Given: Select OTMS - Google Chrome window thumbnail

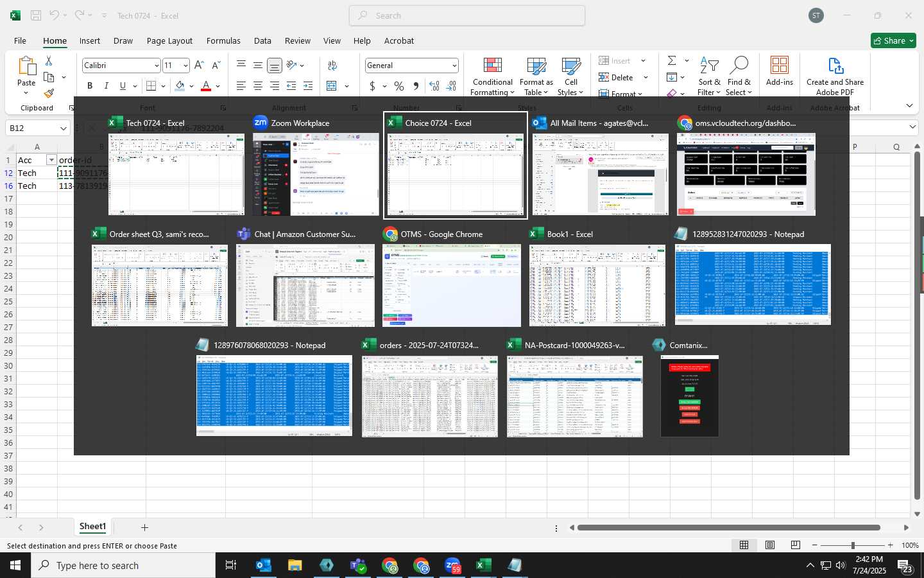Looking at the screenshot, I should (x=452, y=277).
